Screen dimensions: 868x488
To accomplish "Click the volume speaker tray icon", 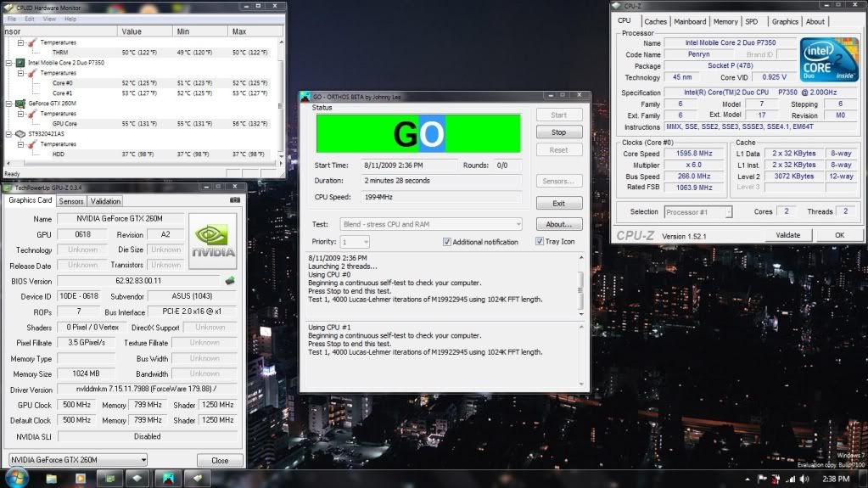I will [x=804, y=479].
